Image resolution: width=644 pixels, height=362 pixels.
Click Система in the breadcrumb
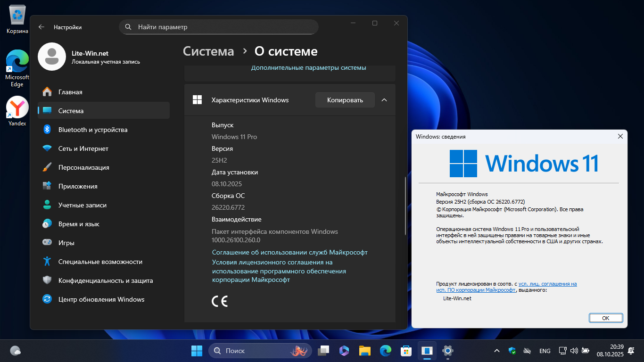[208, 51]
